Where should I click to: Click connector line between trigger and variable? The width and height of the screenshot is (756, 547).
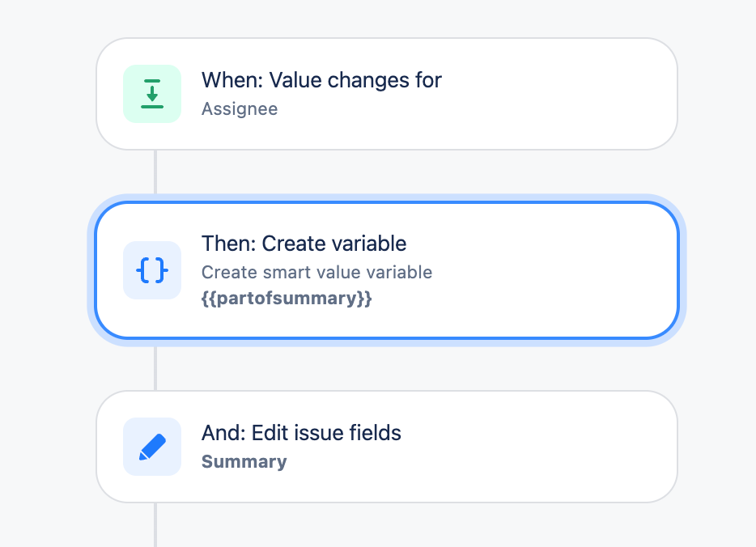click(x=155, y=172)
